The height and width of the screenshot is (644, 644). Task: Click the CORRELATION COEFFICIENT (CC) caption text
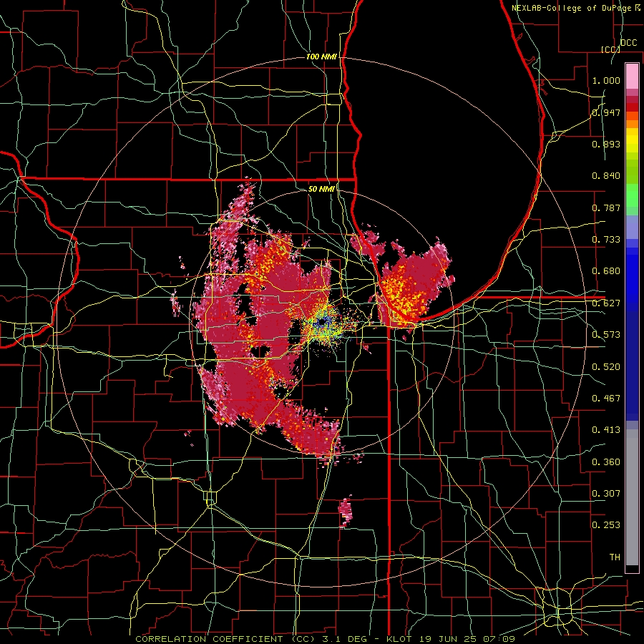[x=225, y=639]
